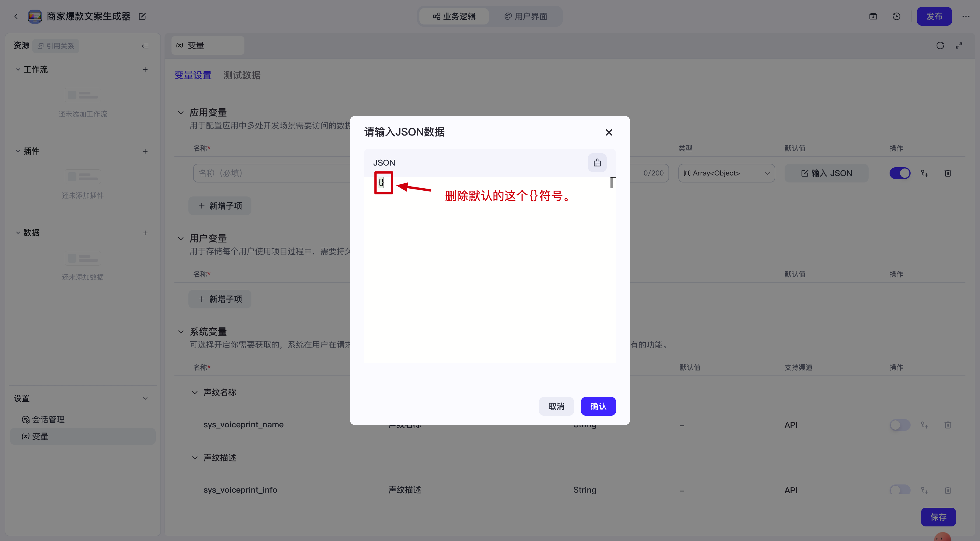Click the refresh icon in variables panel
The height and width of the screenshot is (541, 980).
pos(940,46)
